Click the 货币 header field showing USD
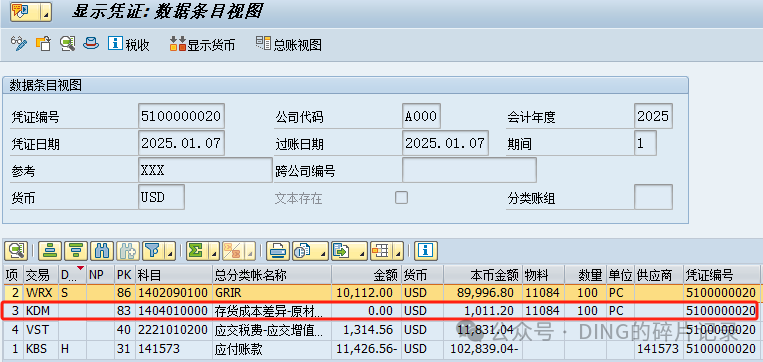This screenshot has width=763, height=362. [x=162, y=197]
